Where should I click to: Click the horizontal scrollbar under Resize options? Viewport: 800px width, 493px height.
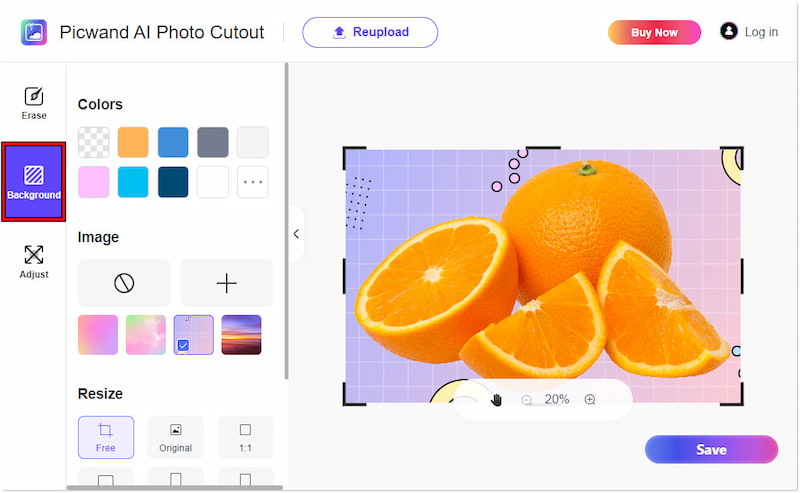[x=174, y=487]
